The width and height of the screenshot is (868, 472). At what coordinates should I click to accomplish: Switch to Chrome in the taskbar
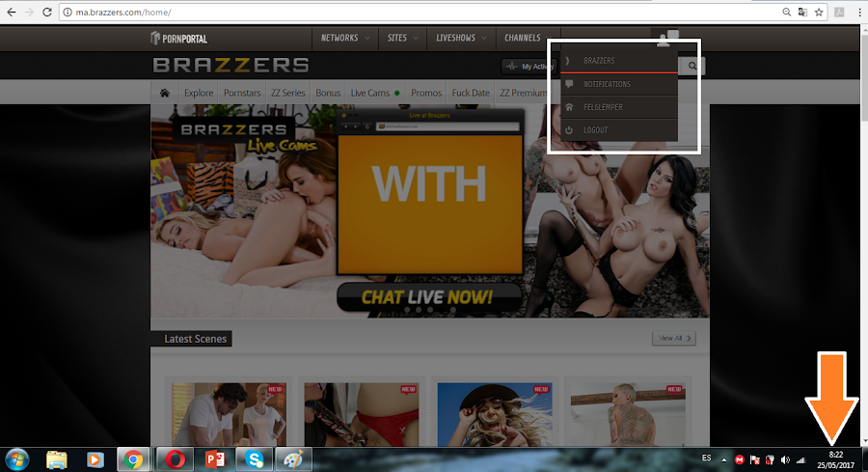click(x=133, y=459)
